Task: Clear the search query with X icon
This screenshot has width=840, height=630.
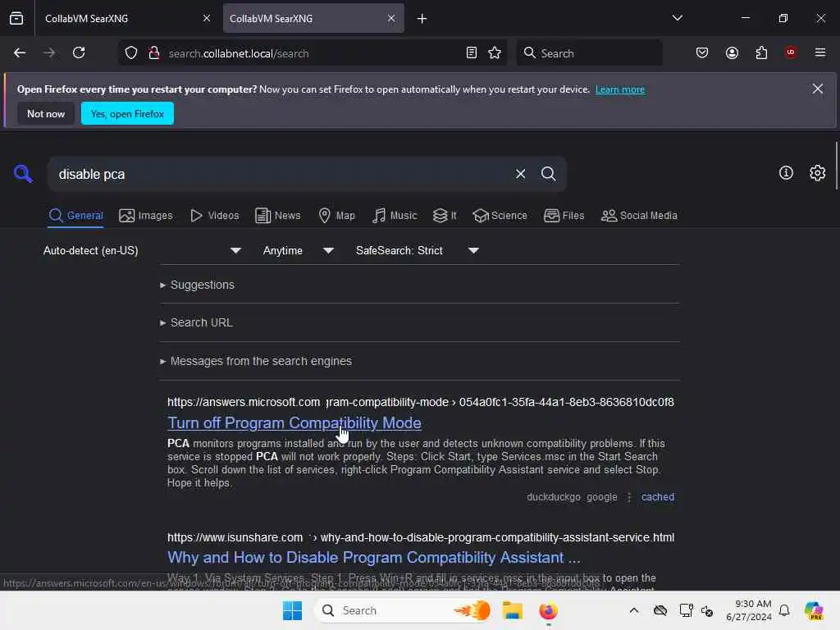Action: pos(520,174)
